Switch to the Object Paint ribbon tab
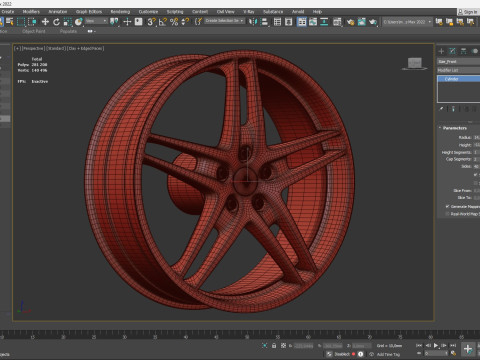Image resolution: width=480 pixels, height=360 pixels. pyautogui.click(x=34, y=31)
